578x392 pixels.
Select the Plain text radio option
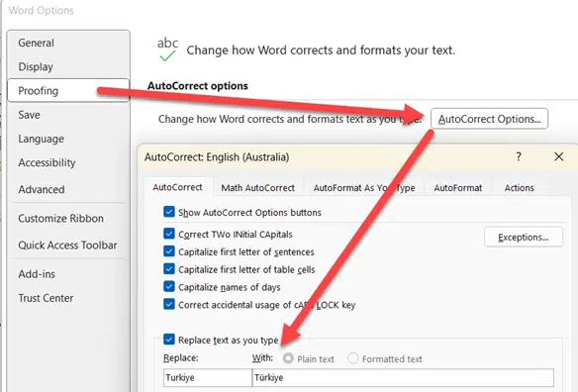click(x=288, y=358)
